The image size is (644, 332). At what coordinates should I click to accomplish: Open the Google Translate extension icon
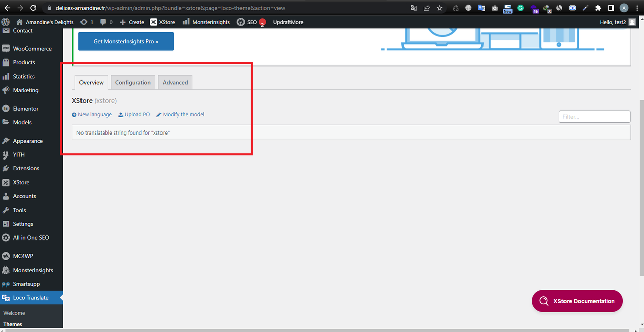(481, 8)
